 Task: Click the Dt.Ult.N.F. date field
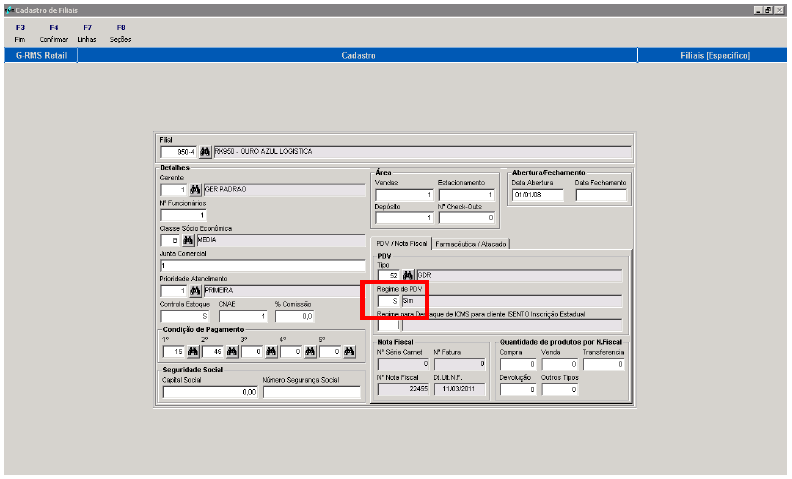[460, 390]
